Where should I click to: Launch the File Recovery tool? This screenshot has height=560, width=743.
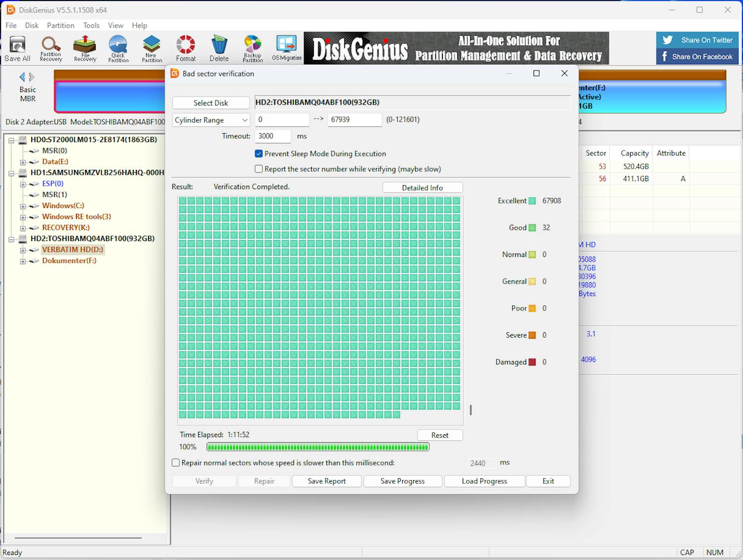85,49
